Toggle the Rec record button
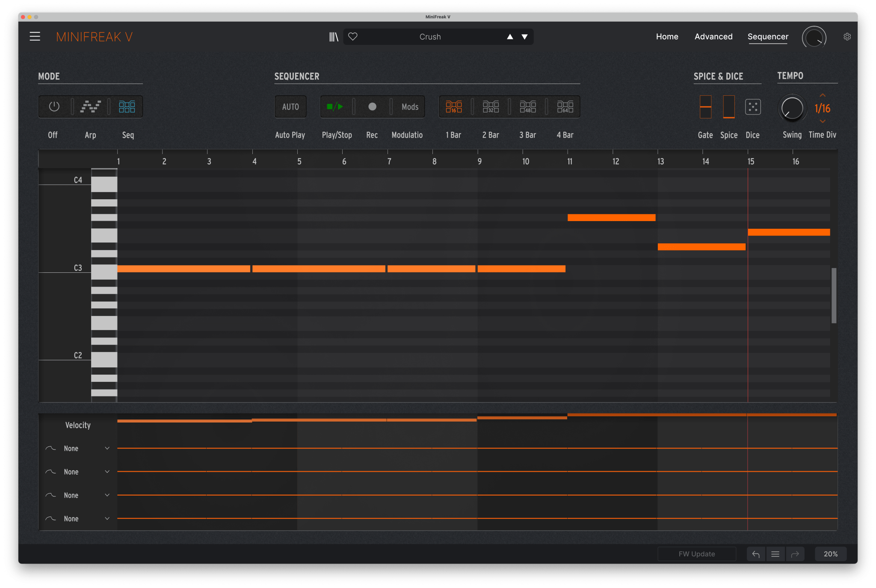 pos(372,107)
